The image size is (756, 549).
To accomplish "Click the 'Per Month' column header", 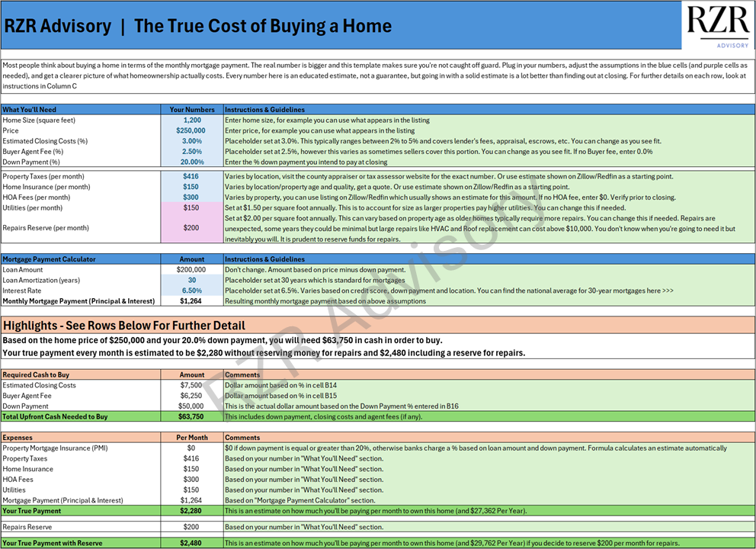I will 192,438.
